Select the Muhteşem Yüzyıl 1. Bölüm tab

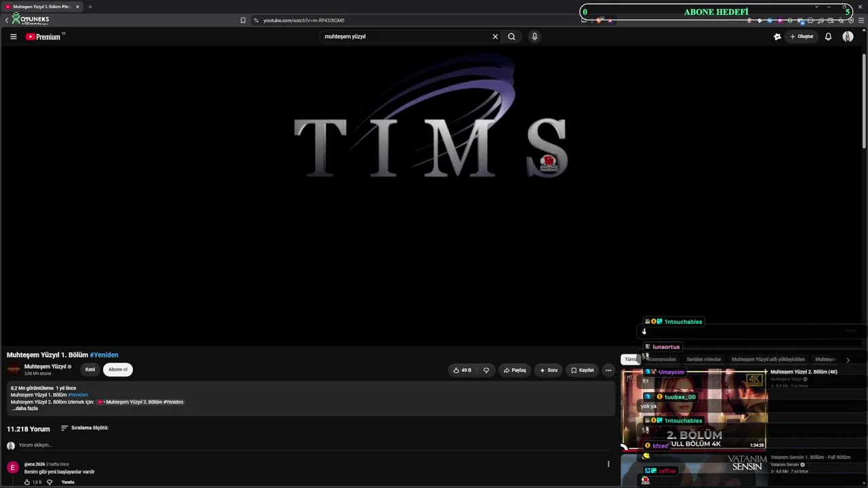[x=42, y=7]
